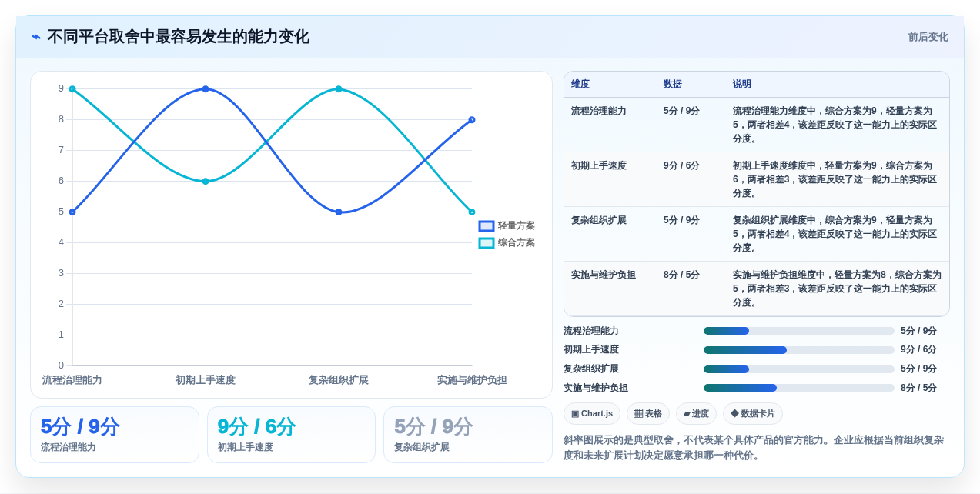The width and height of the screenshot is (980, 494).
Task: Click the 初期上手速度 x-axis label
Action: [x=206, y=380]
